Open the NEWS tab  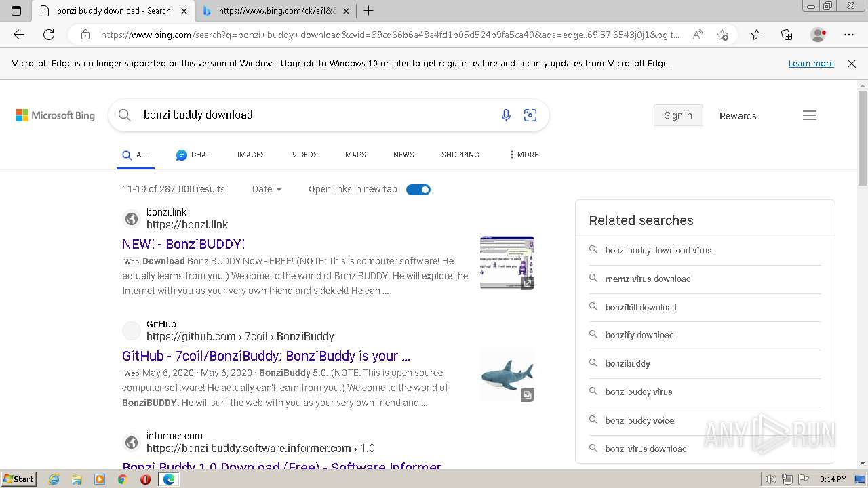click(403, 155)
